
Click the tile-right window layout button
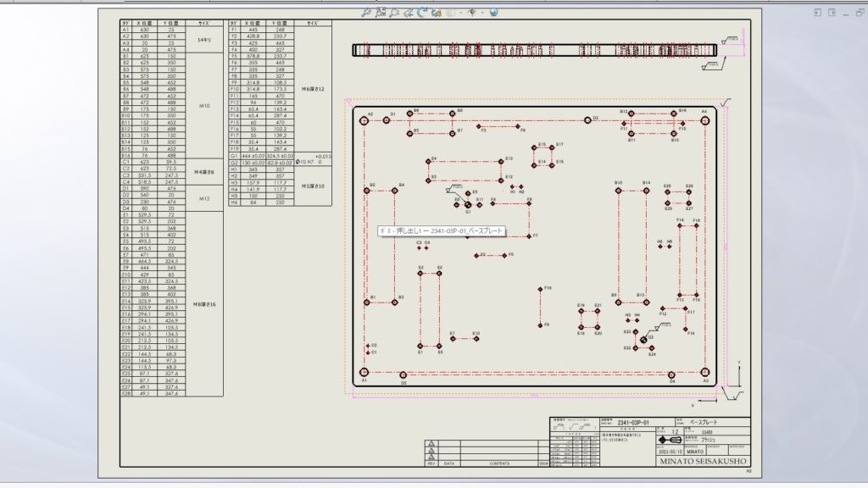[x=832, y=13]
